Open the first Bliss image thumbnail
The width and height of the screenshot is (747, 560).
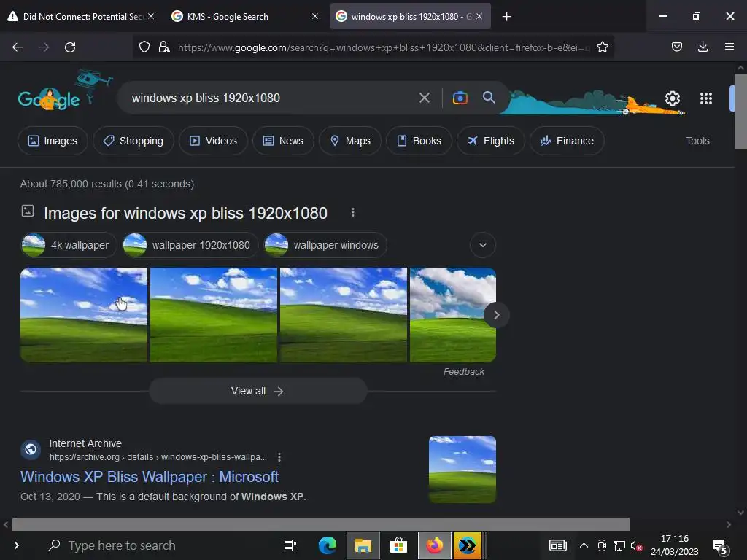(x=84, y=315)
